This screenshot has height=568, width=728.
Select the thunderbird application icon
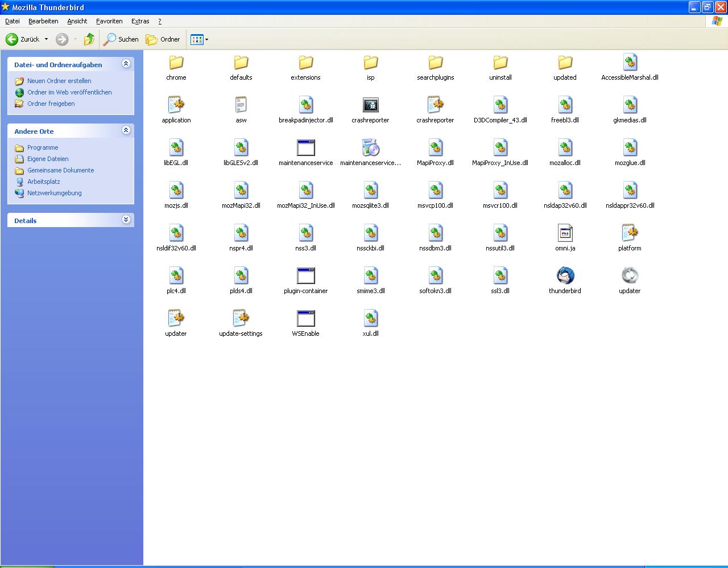click(565, 276)
